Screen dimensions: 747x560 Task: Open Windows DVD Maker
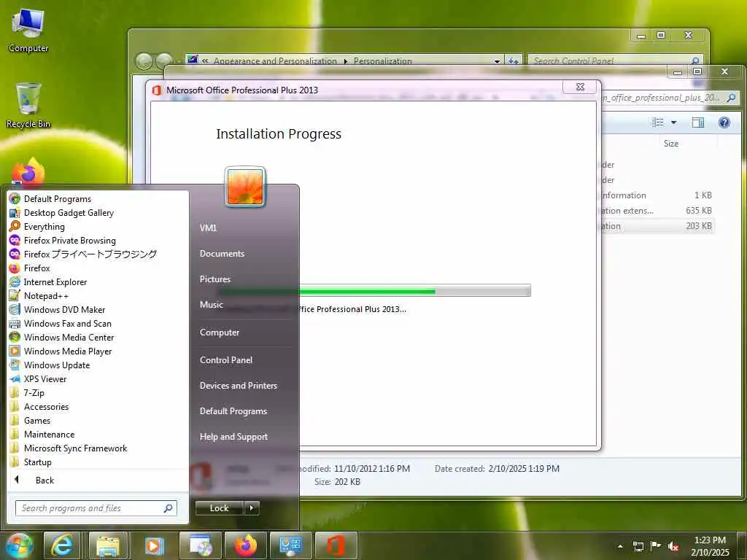[64, 309]
